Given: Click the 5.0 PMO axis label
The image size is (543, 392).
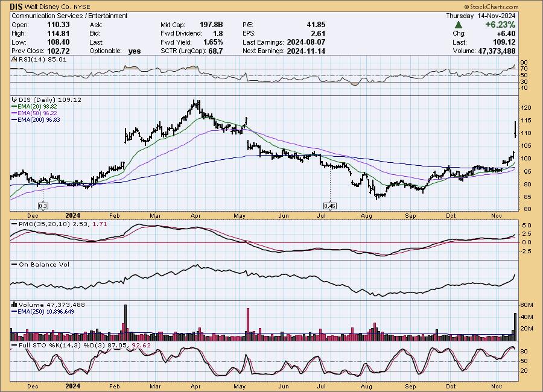Looking at the screenshot, I should point(526,226).
